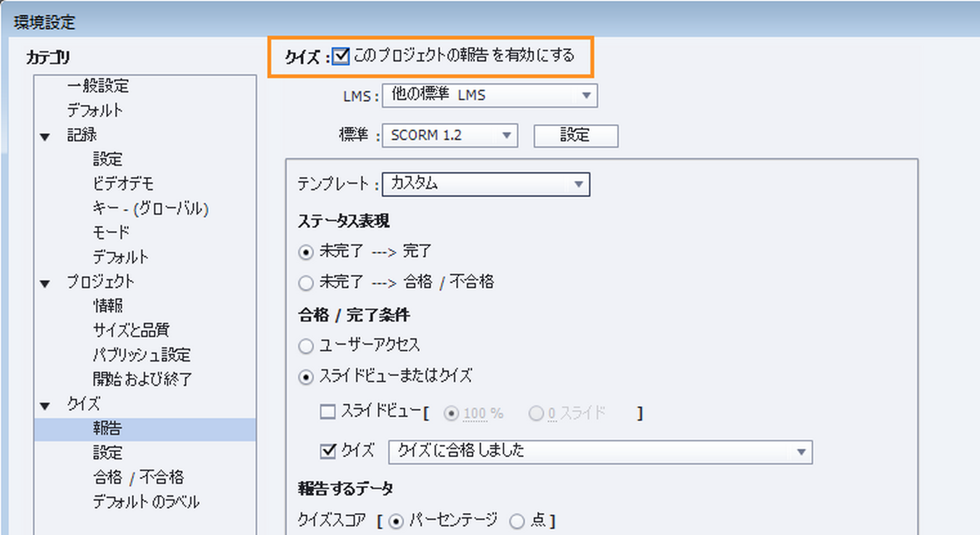Viewport: 980px width, 535px height.
Task: Disable このプロジェクトの報告を有効にする checkbox
Action: [x=339, y=56]
